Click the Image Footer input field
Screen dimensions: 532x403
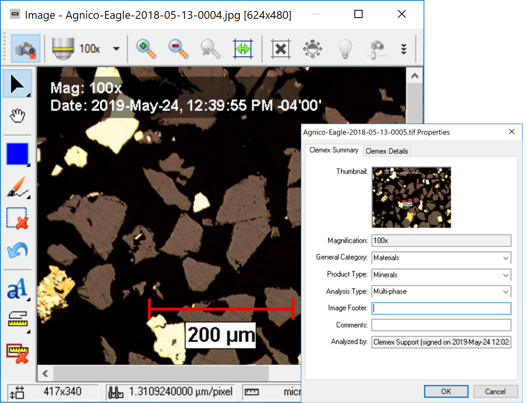(441, 308)
